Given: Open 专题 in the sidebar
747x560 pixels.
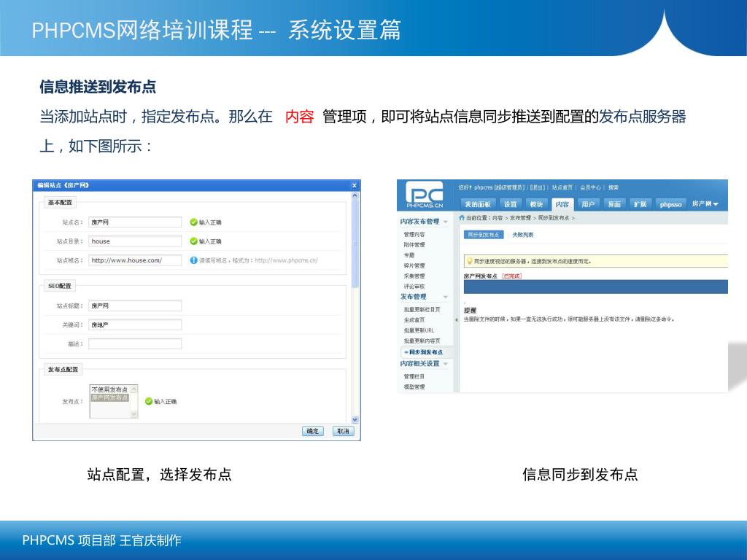Looking at the screenshot, I should coord(409,255).
